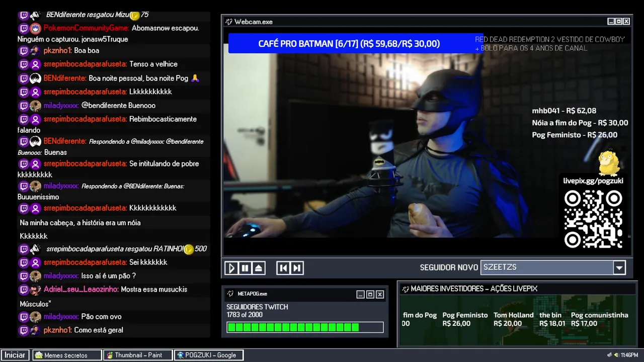Click Adriel_seu_Leaozinho username in chat
The height and width of the screenshot is (362, 644).
coord(81,289)
